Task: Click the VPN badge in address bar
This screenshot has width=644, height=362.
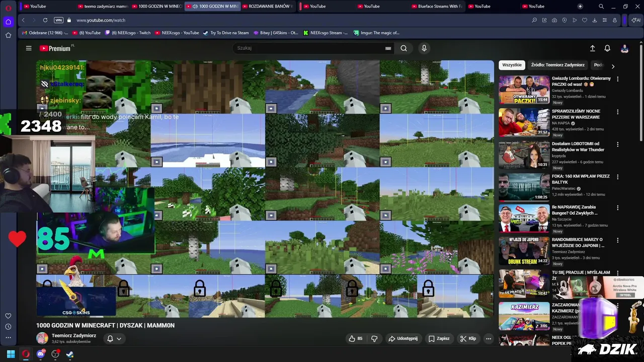Action: click(x=58, y=20)
